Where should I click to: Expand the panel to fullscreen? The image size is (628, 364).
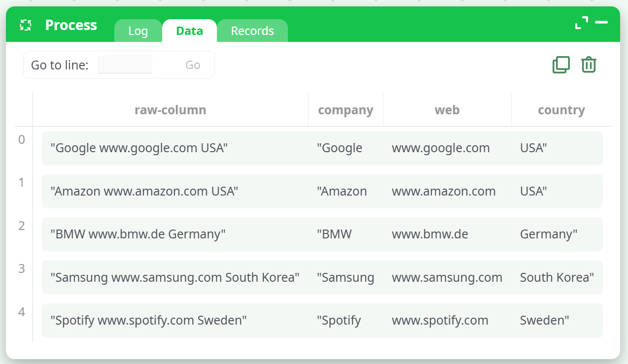582,23
